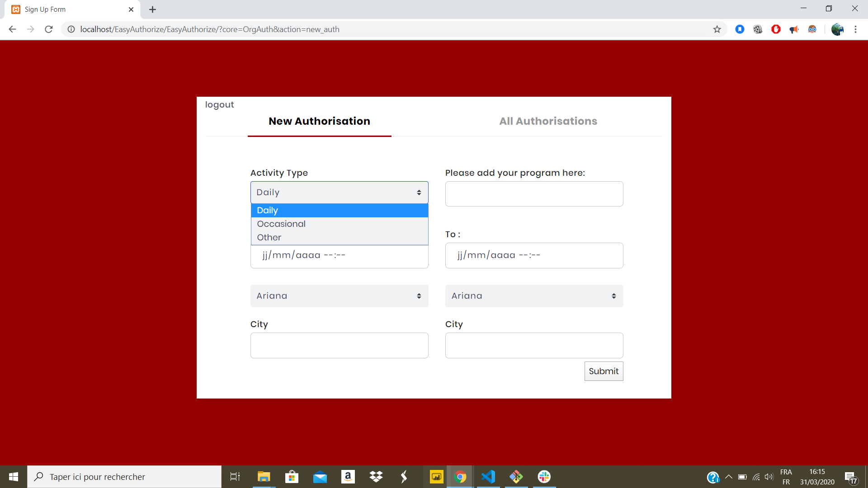Pick Daily in the open dropdown list
The height and width of the screenshot is (488, 868).
(x=268, y=211)
